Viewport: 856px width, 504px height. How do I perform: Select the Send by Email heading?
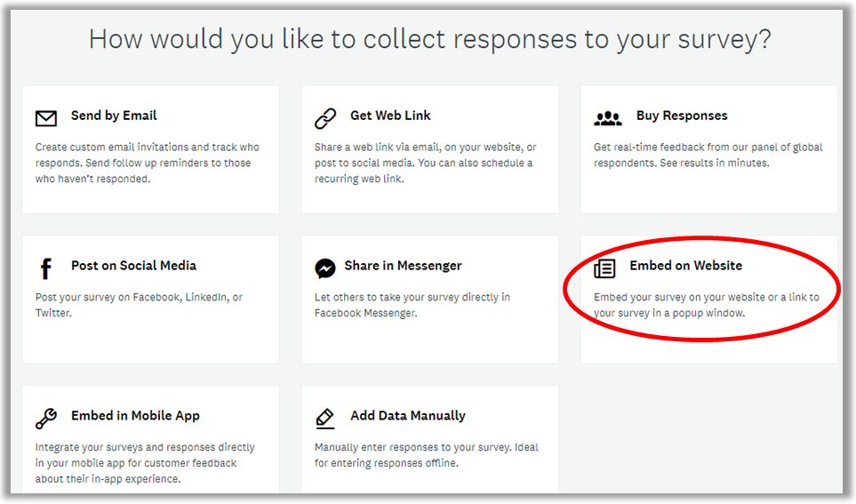(x=114, y=116)
